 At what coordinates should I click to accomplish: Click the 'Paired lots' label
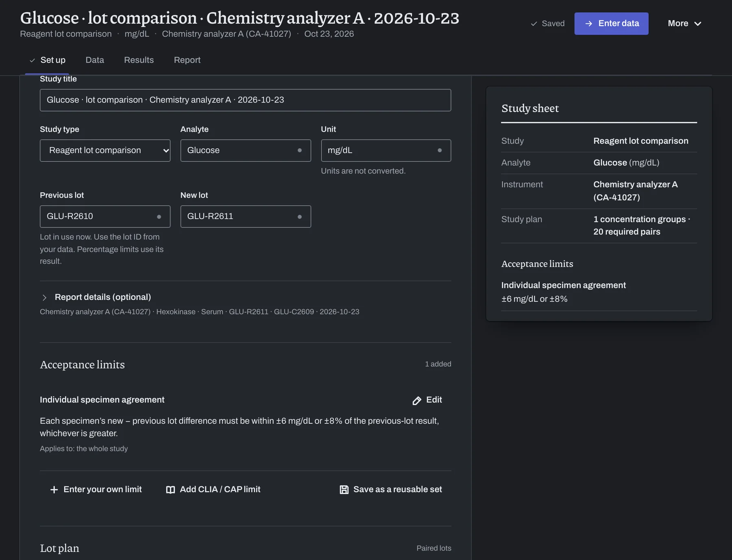pyautogui.click(x=434, y=548)
